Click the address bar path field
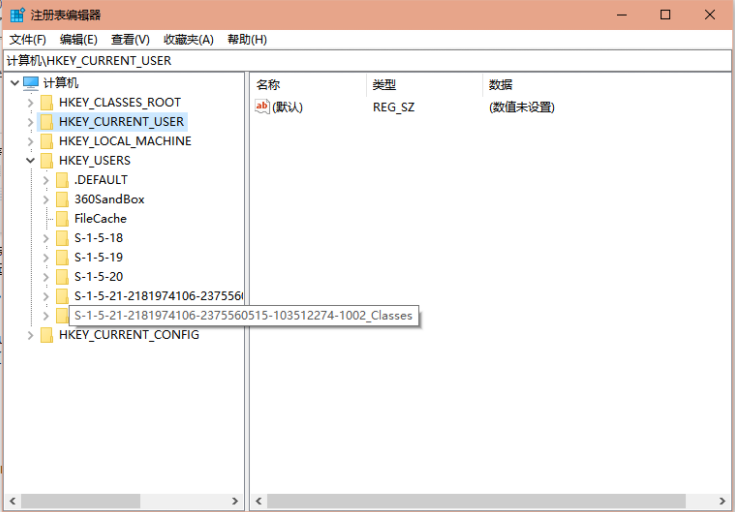This screenshot has width=735, height=512. [367, 60]
